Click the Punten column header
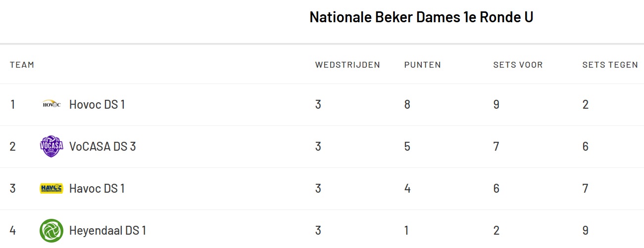 click(x=422, y=65)
